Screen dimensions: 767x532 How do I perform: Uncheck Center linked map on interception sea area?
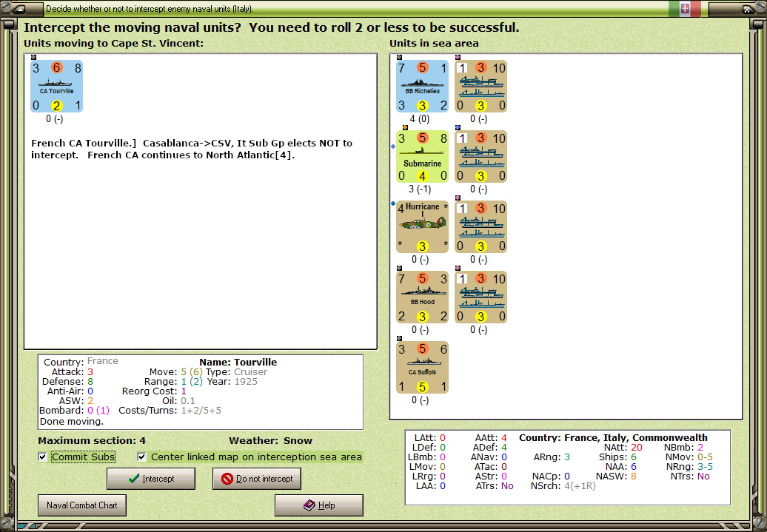[x=141, y=457]
